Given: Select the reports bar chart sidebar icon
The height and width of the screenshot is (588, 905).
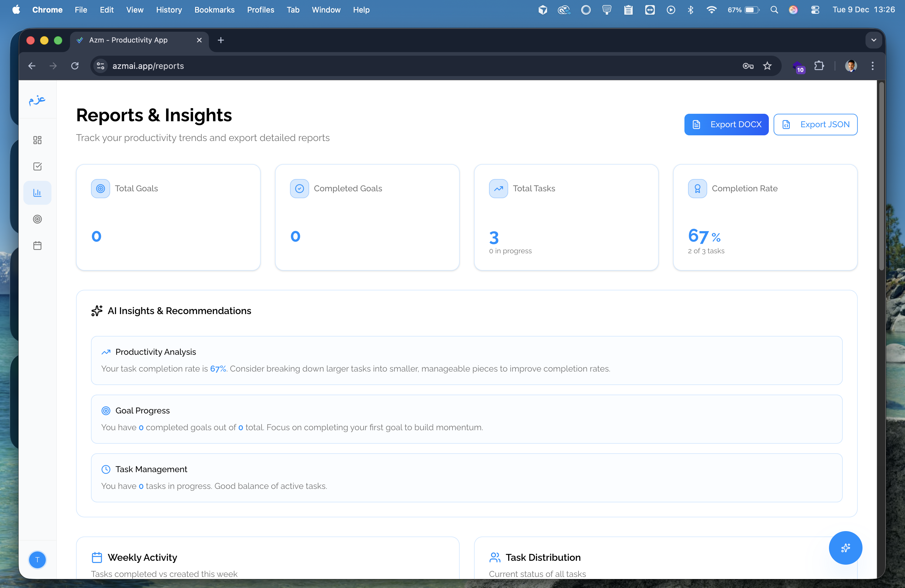Looking at the screenshot, I should (x=37, y=193).
